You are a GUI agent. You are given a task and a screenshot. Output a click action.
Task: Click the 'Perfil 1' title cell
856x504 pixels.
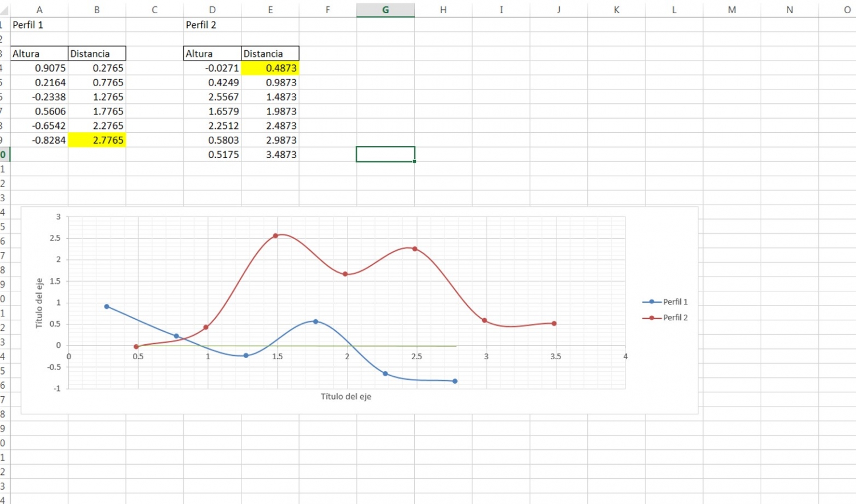click(39, 25)
